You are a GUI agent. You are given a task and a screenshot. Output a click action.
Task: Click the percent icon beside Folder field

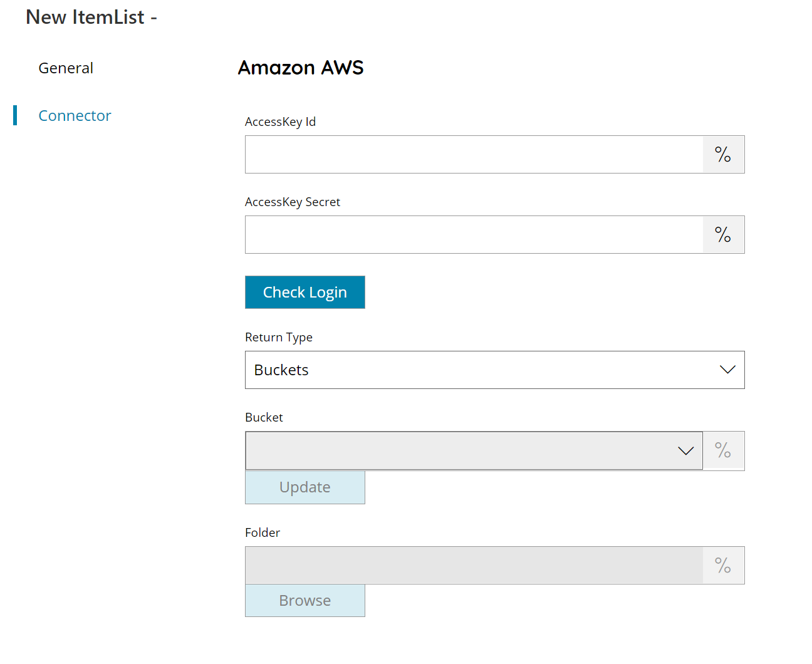click(x=723, y=566)
